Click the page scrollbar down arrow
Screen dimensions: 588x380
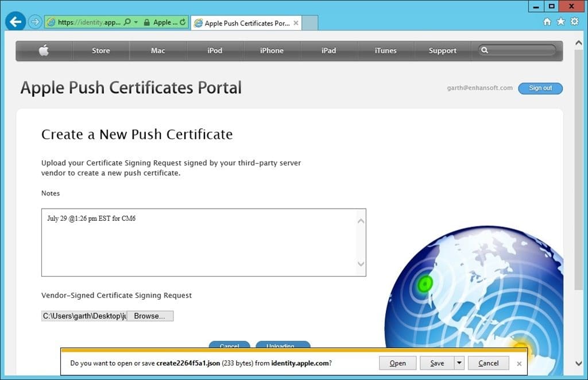579,363
